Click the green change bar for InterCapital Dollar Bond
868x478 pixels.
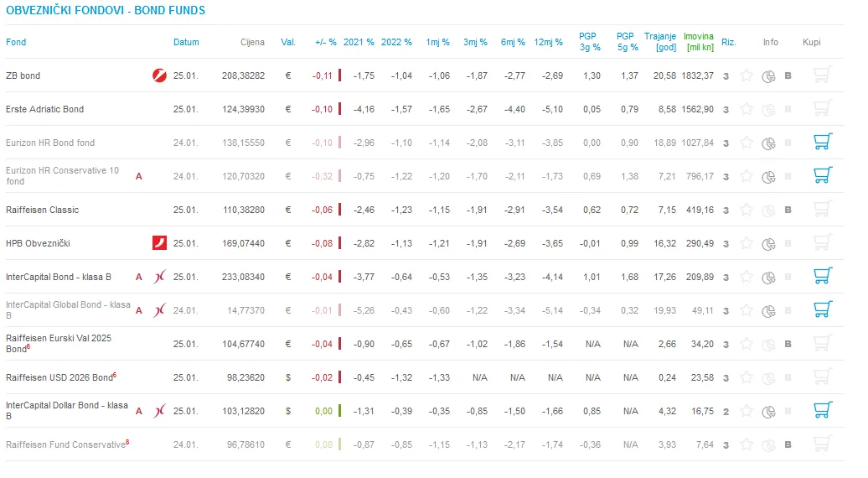pyautogui.click(x=339, y=411)
